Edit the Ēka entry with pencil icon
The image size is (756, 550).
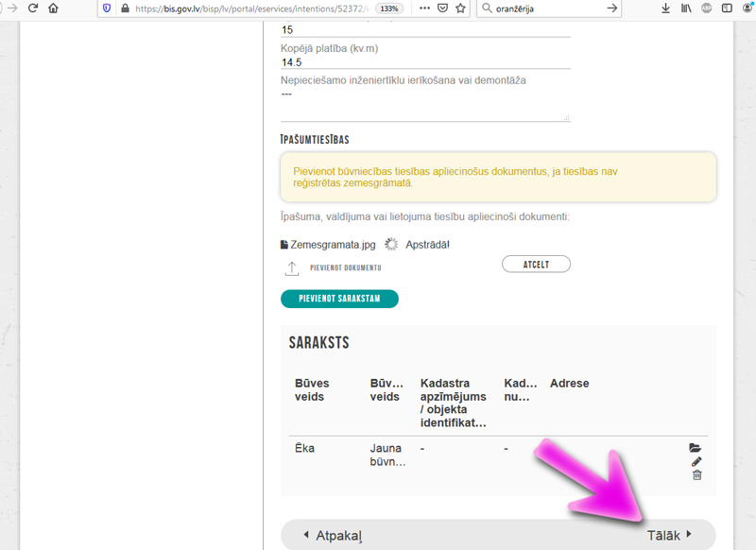coord(696,461)
